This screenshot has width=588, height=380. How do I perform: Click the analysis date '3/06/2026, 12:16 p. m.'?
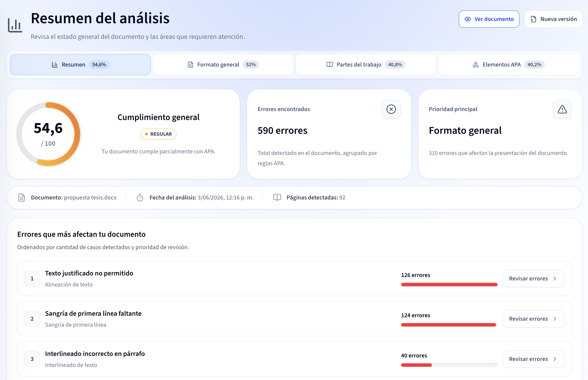225,198
